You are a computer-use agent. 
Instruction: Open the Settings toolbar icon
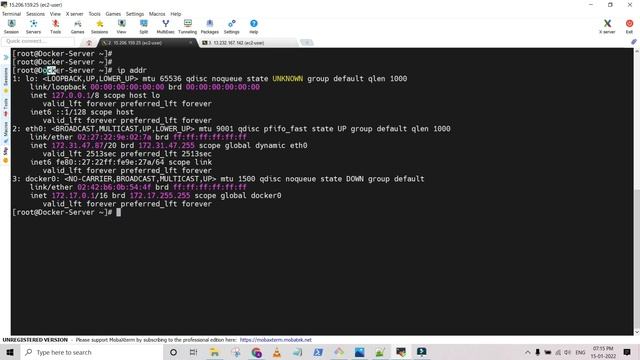click(231, 27)
